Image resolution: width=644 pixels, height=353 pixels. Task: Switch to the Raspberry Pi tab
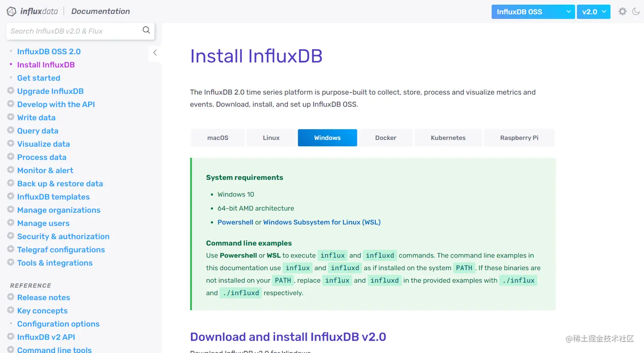[519, 138]
